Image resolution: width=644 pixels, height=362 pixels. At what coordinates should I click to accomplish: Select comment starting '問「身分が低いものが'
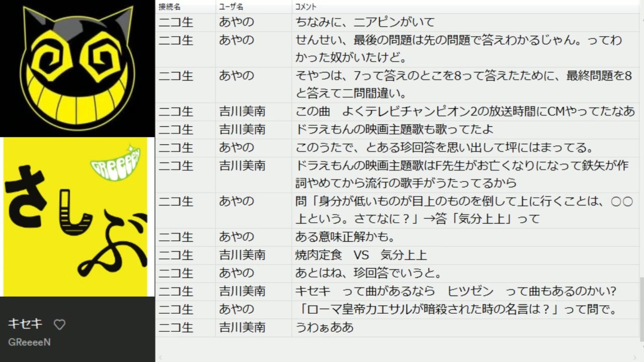[464, 211]
